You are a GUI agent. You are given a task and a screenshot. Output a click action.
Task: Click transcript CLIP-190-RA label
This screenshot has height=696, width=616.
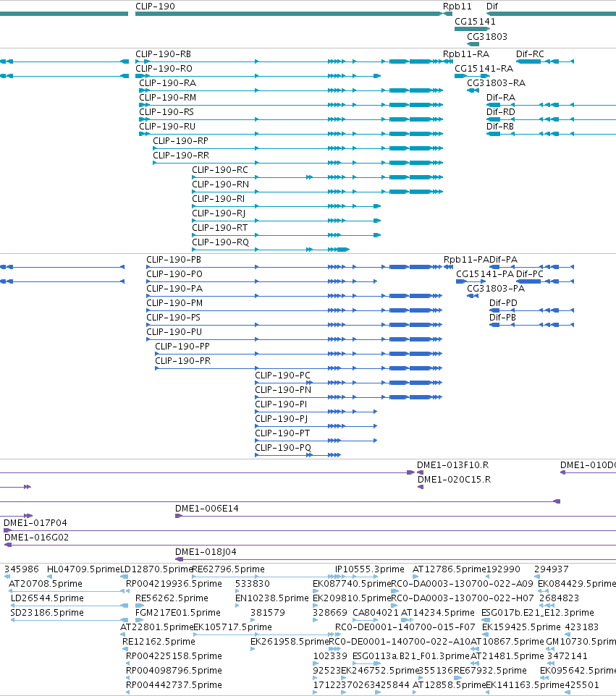(167, 83)
